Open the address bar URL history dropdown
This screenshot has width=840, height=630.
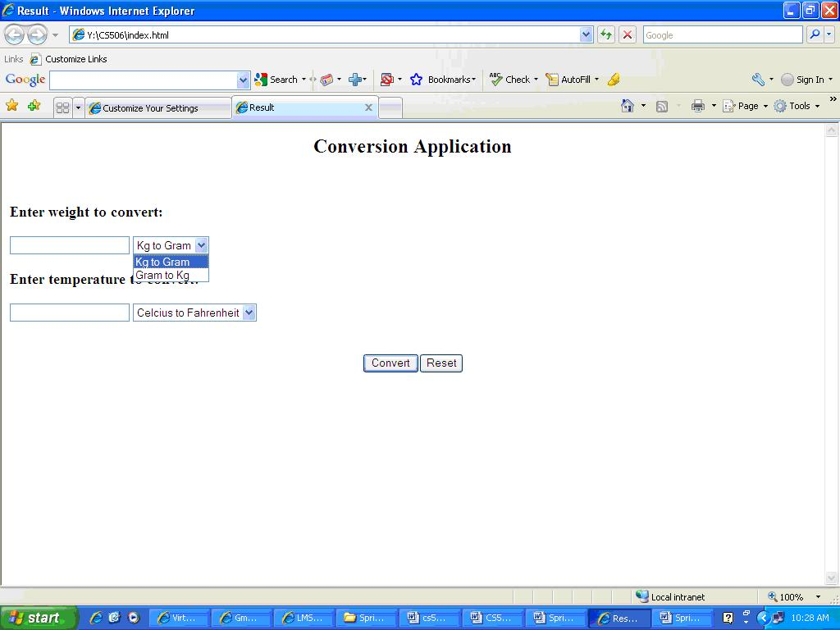pyautogui.click(x=585, y=34)
